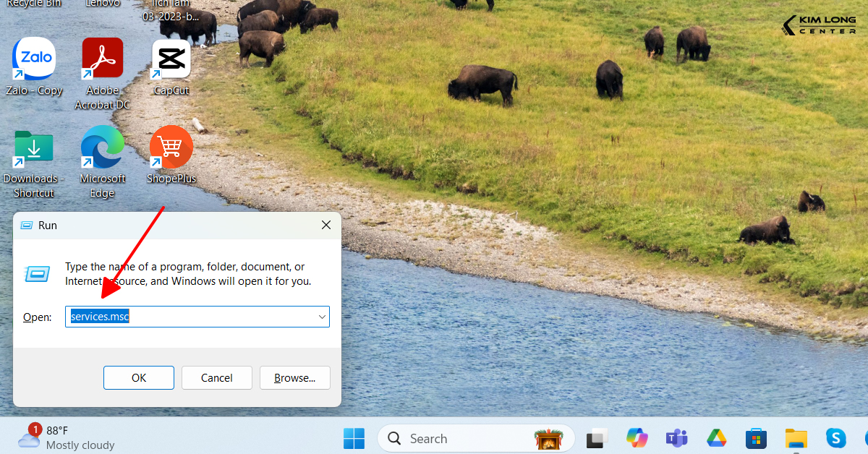Launch CapCut from the desktop
The image size is (868, 454).
coord(171,59)
